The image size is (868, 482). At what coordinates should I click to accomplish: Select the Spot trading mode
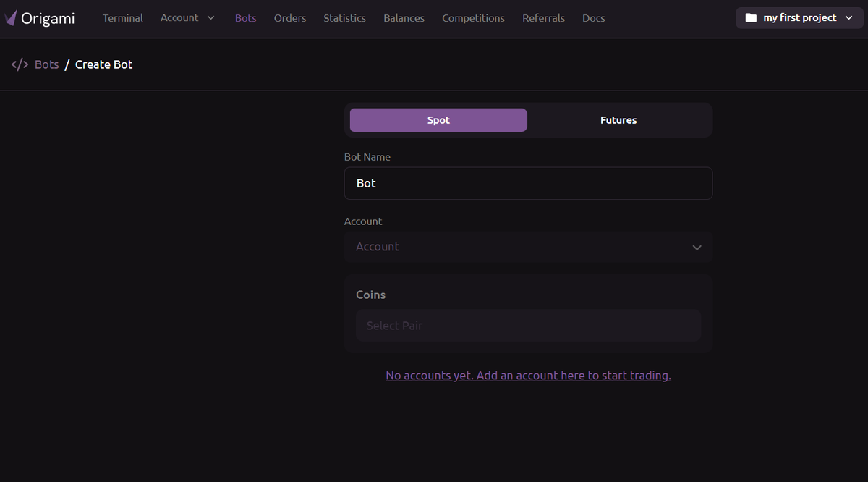[x=438, y=120]
